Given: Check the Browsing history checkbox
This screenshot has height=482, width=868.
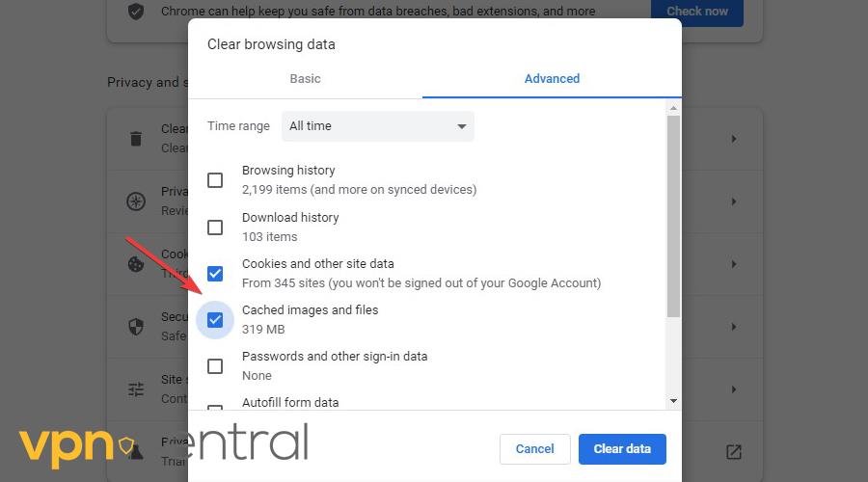Looking at the screenshot, I should tap(215, 180).
